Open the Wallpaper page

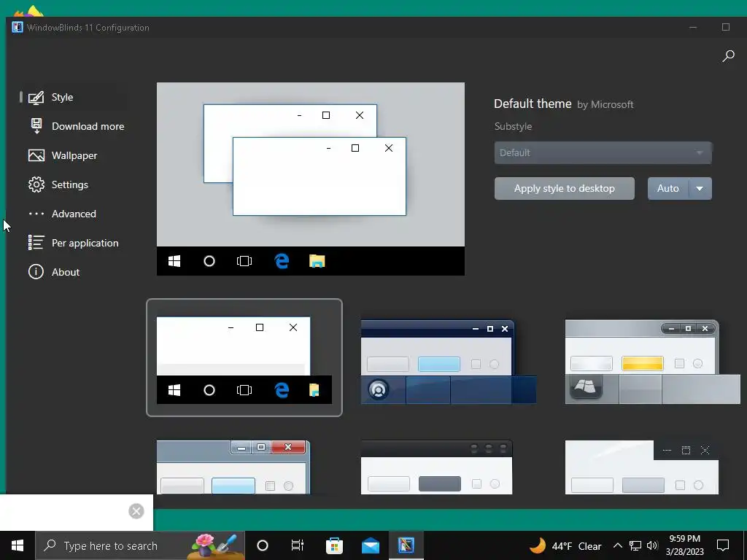click(74, 155)
